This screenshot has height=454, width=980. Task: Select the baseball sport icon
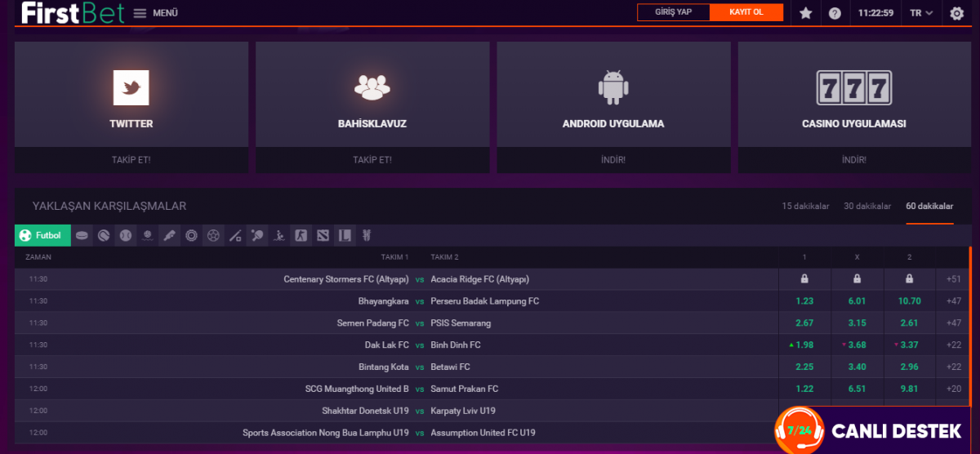126,235
